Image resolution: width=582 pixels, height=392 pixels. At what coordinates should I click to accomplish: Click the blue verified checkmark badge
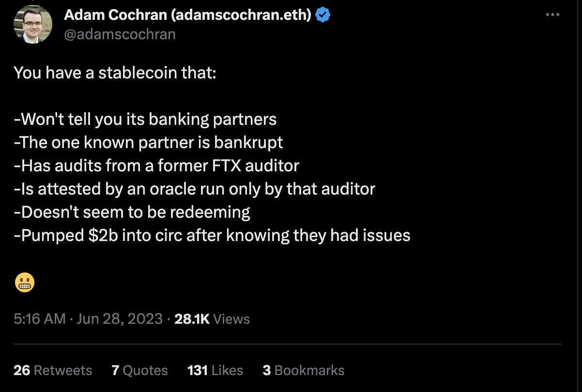pos(323,15)
